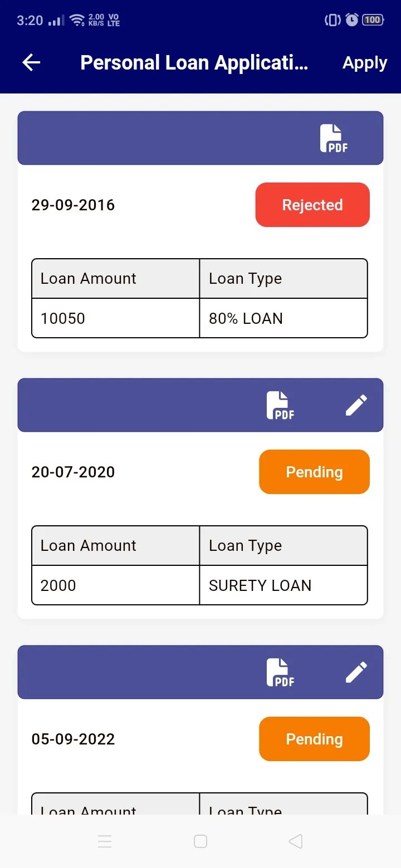Tap Pending status on 05-09-2022 application

pyautogui.click(x=314, y=739)
